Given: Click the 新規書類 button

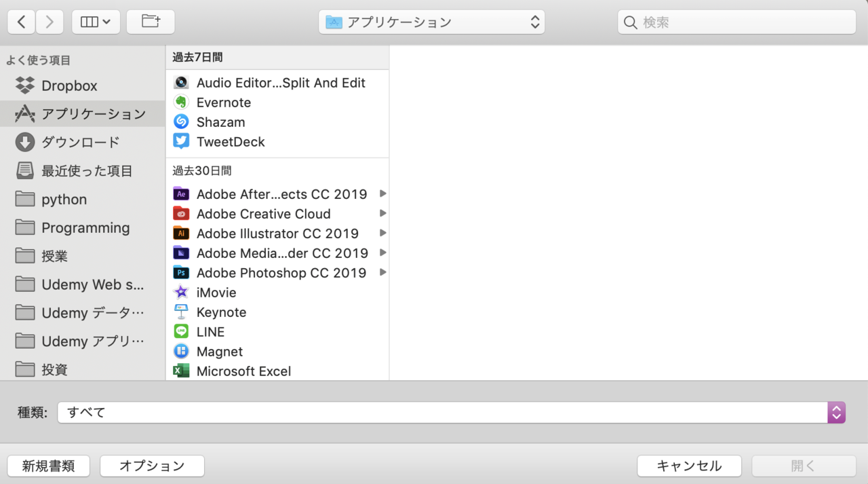Looking at the screenshot, I should click(x=50, y=466).
